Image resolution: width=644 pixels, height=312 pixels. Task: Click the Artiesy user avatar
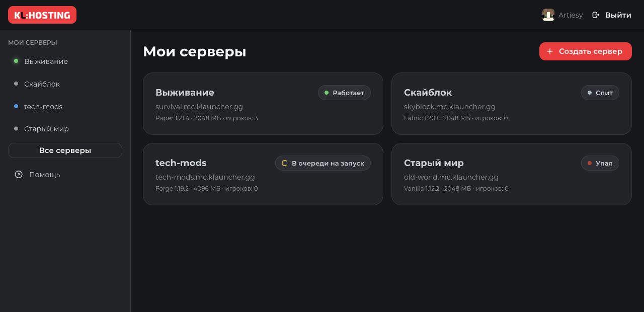(x=548, y=15)
